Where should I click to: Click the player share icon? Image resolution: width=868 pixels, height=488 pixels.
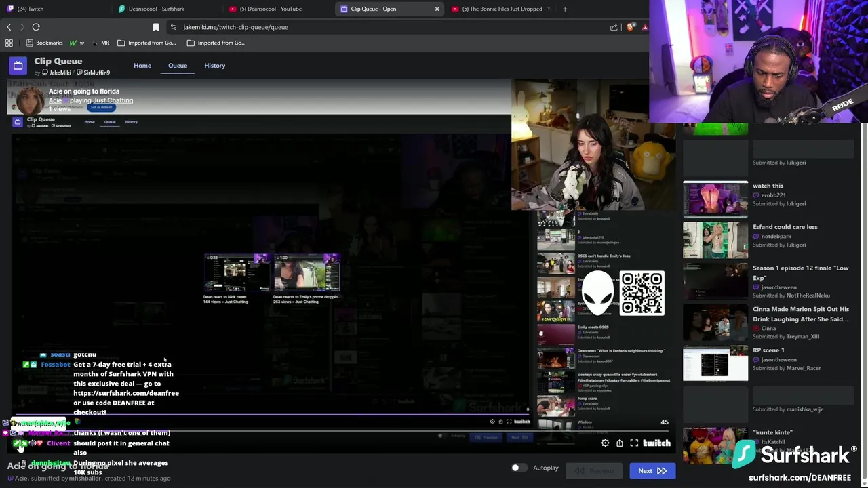pyautogui.click(x=619, y=443)
